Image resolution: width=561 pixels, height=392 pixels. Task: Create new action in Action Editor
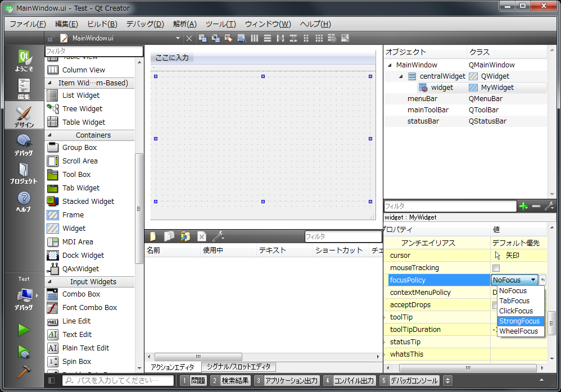153,236
